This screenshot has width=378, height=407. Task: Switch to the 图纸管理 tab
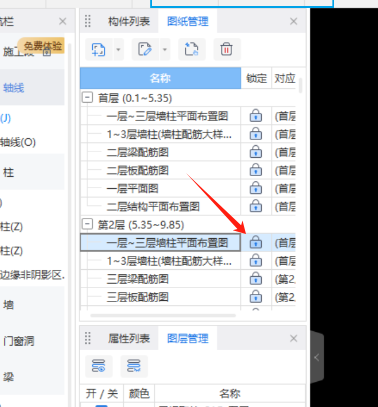click(x=188, y=22)
